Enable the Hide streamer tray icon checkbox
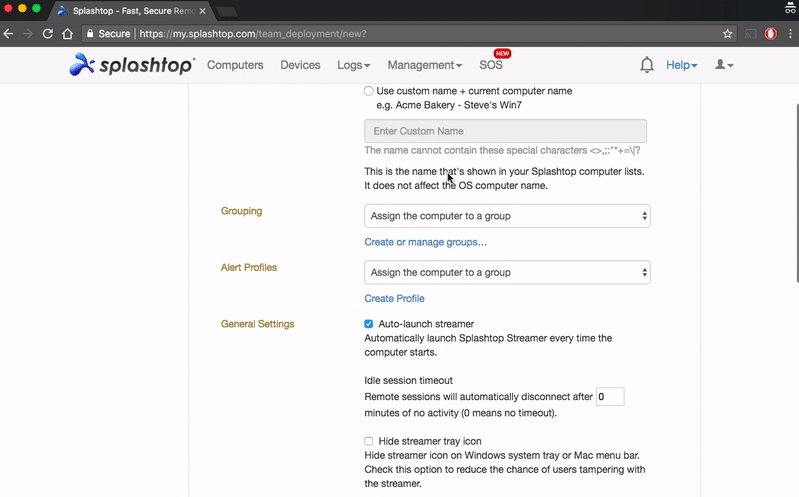The image size is (799, 497). coord(369,441)
